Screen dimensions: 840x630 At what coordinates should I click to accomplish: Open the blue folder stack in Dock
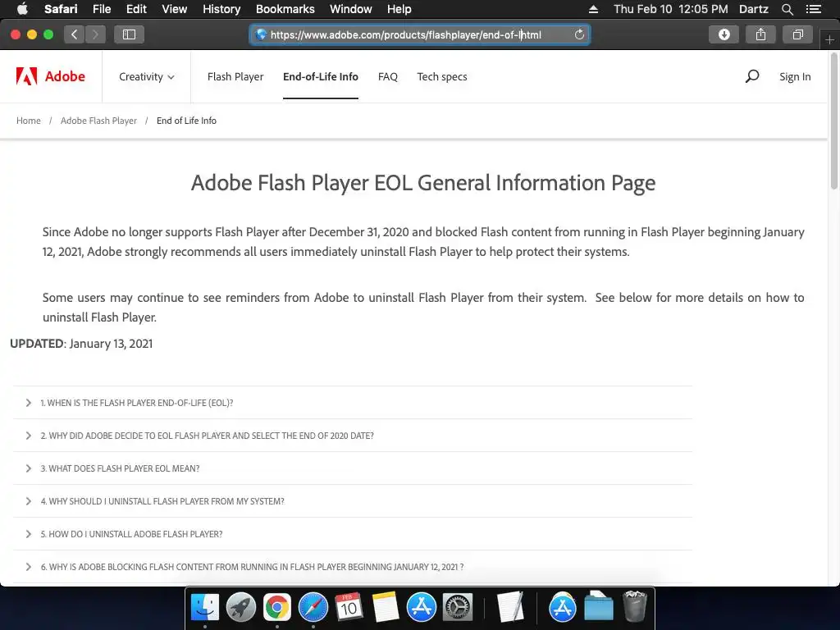[x=598, y=607]
